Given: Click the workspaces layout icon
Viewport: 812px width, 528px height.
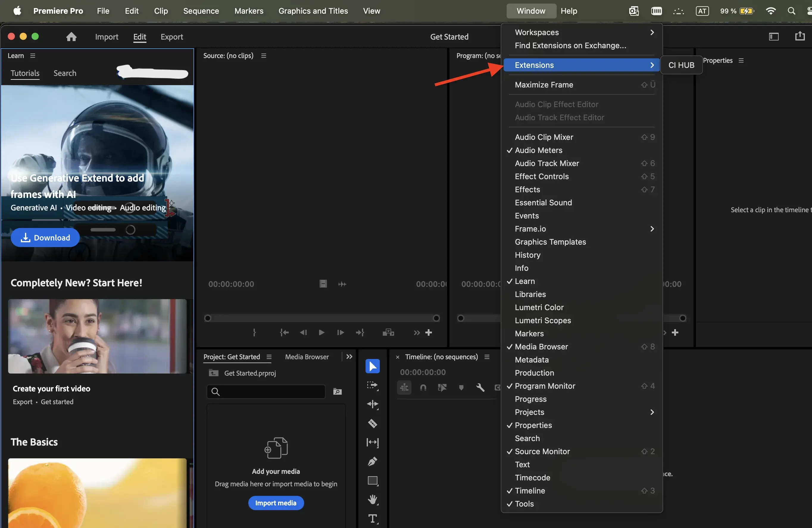Looking at the screenshot, I should pos(773,37).
